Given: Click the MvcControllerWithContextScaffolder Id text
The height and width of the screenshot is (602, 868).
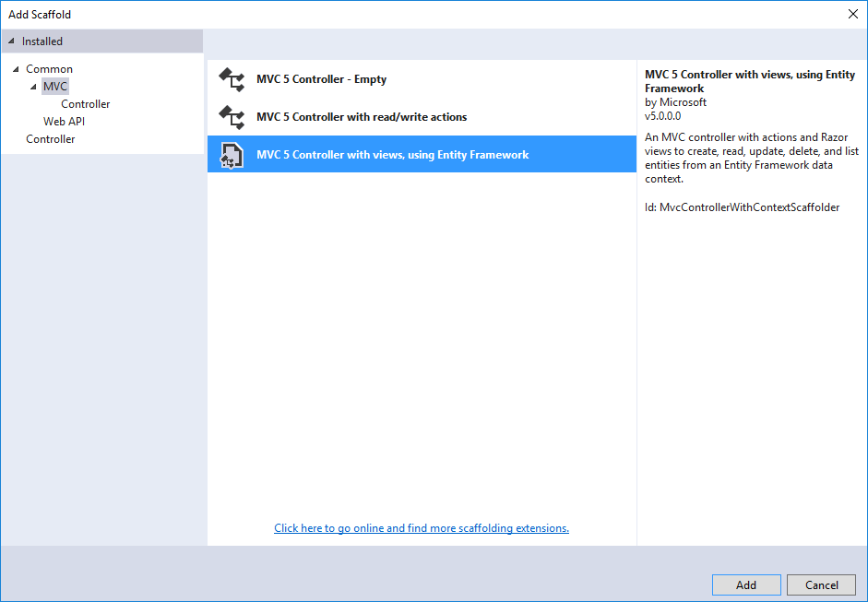Looking at the screenshot, I should [742, 207].
